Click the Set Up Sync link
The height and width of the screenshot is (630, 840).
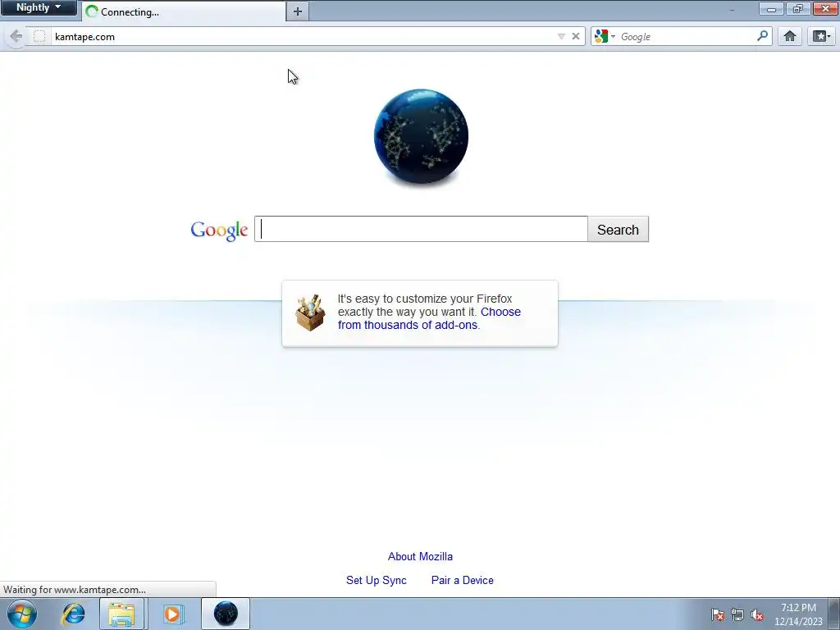(376, 580)
